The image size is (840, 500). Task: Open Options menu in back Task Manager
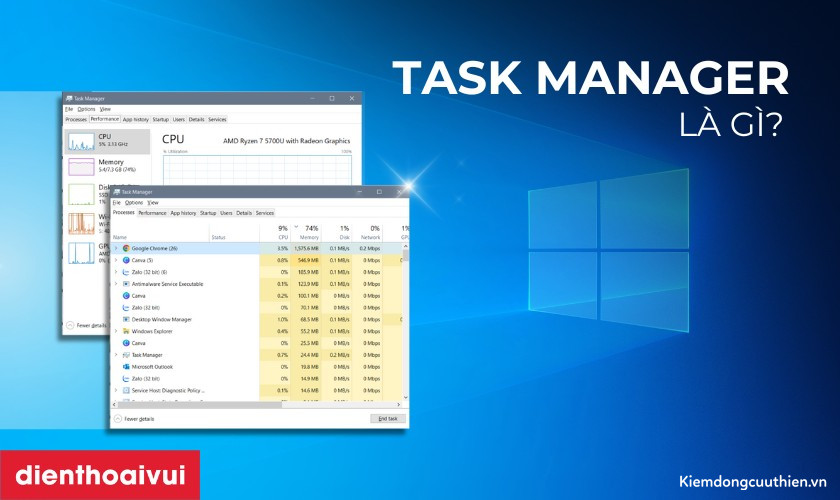tap(86, 109)
